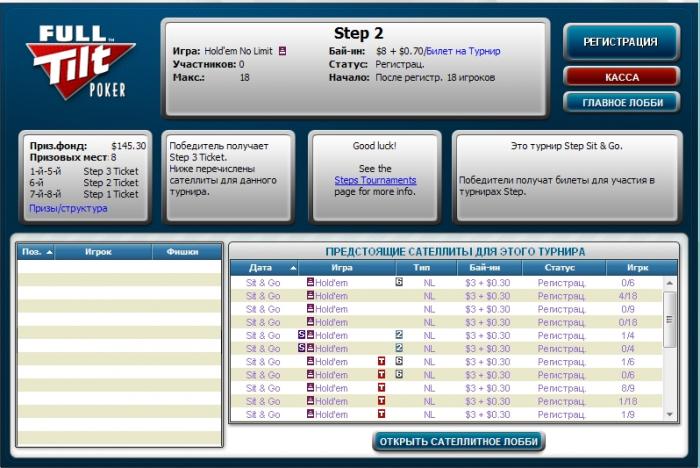Click the Step 2 tournament title
The width and height of the screenshot is (700, 468).
pyautogui.click(x=358, y=33)
